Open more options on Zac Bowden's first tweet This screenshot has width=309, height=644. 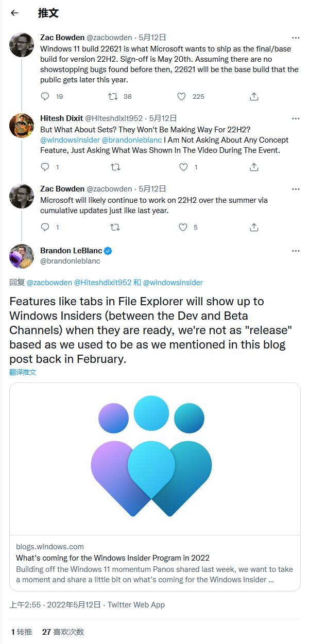click(x=296, y=38)
